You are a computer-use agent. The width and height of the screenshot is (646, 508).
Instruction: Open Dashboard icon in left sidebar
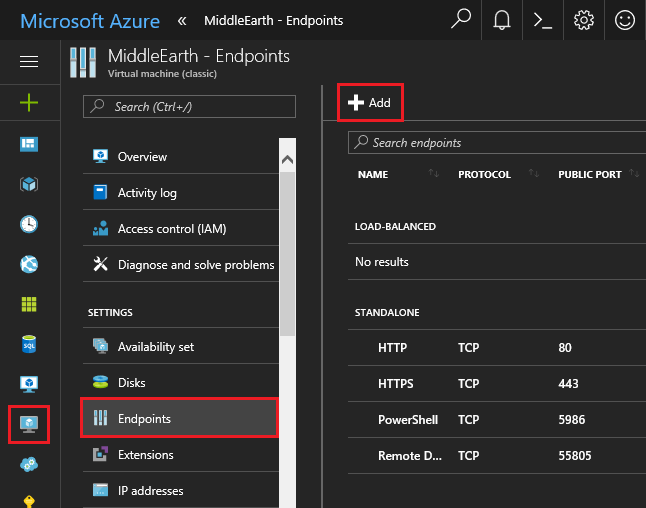point(29,144)
